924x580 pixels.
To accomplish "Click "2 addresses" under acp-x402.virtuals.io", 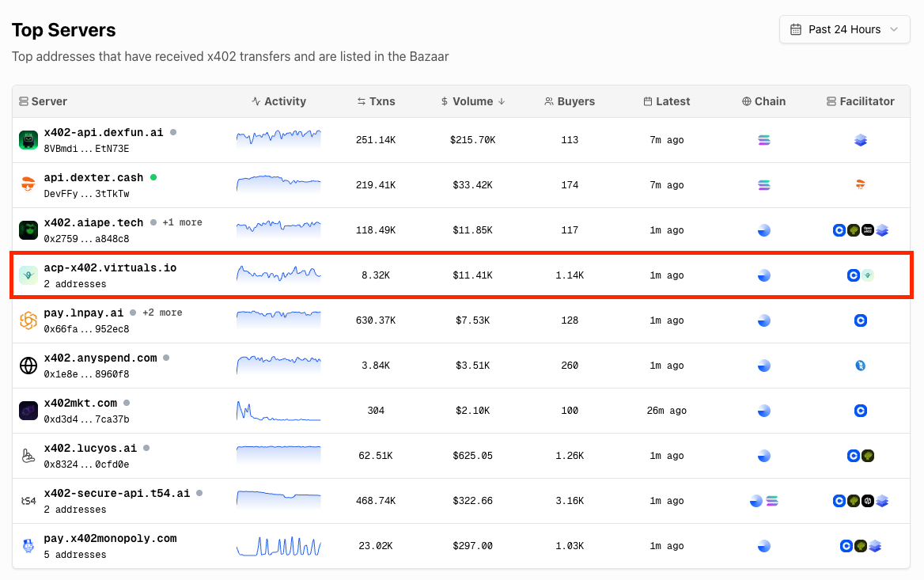I will point(75,284).
